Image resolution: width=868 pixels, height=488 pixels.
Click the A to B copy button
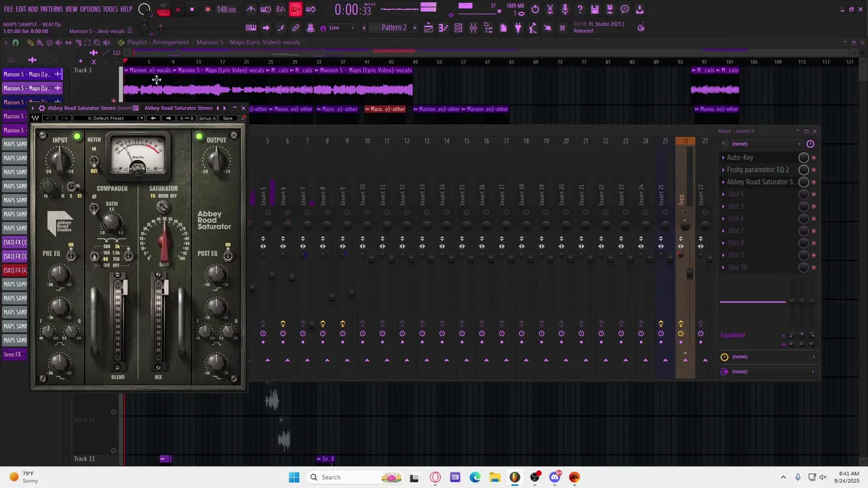click(x=186, y=118)
